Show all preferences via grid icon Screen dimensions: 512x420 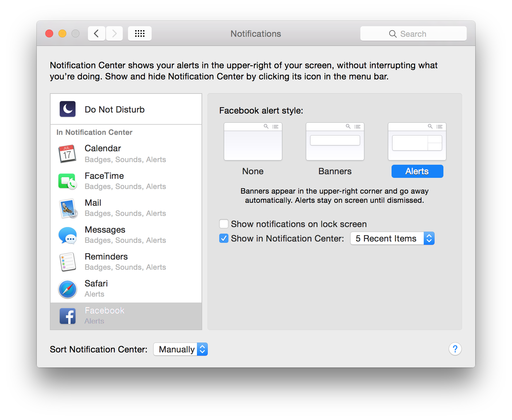coord(140,33)
